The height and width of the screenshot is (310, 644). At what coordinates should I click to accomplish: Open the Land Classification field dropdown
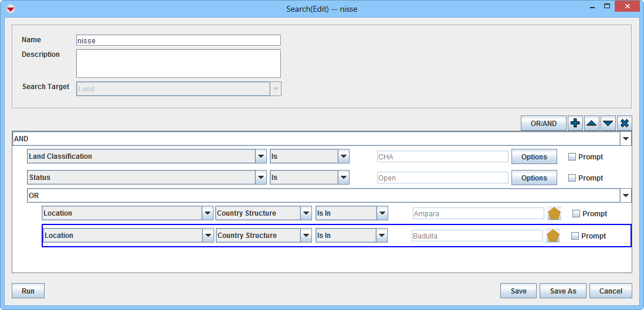pyautogui.click(x=261, y=156)
